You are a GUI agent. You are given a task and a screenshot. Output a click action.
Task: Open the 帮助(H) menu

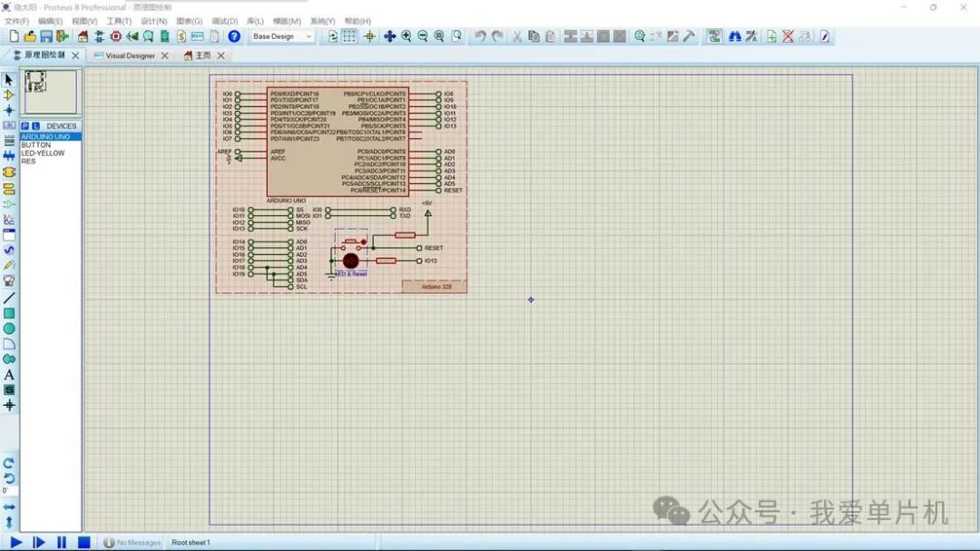[358, 21]
